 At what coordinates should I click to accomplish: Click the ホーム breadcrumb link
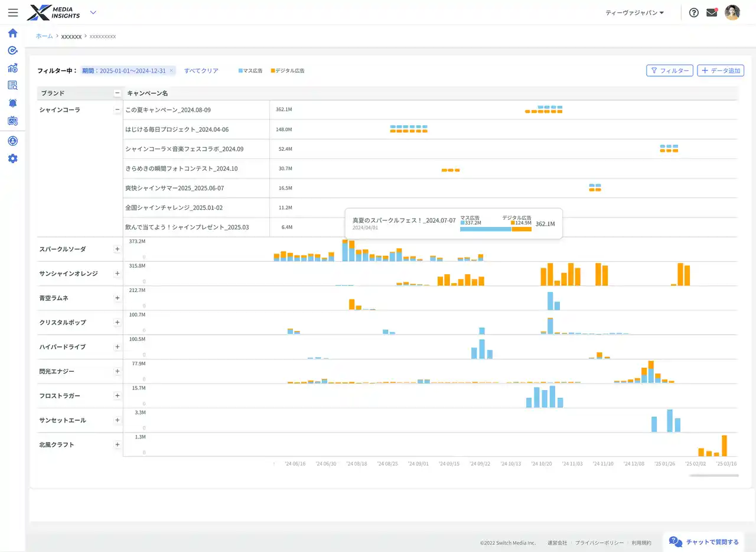click(44, 36)
